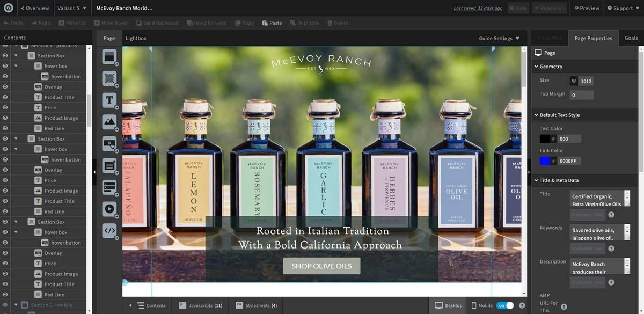Open the Guide Settings dropdown

[x=498, y=38]
